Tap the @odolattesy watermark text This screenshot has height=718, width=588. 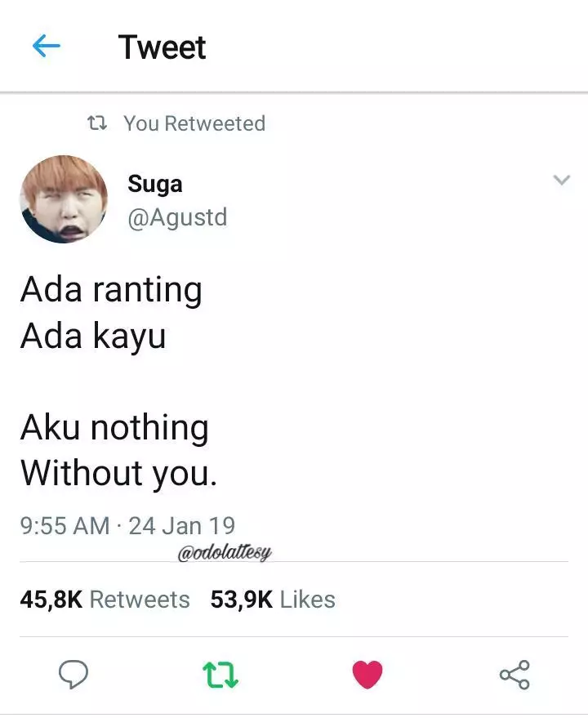coord(225,553)
